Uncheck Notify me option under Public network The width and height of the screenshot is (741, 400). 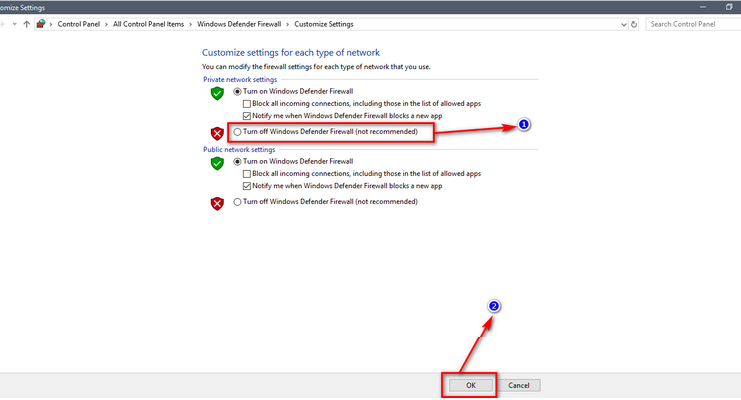pyautogui.click(x=247, y=186)
